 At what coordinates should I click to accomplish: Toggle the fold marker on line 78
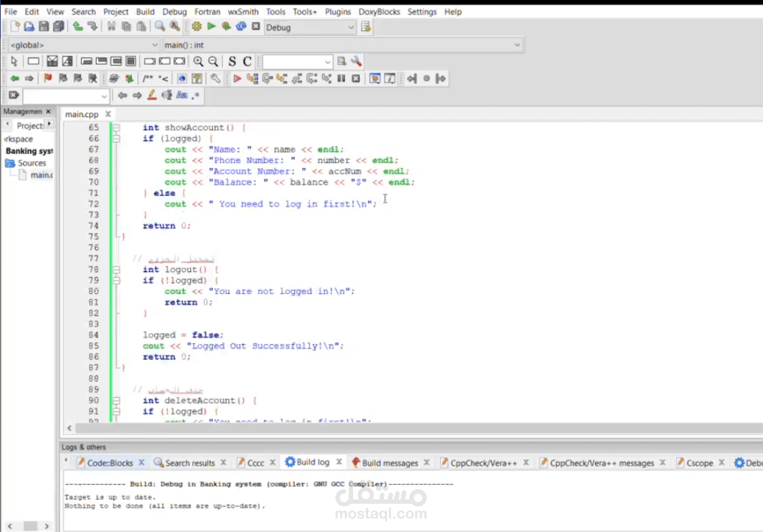[116, 270]
